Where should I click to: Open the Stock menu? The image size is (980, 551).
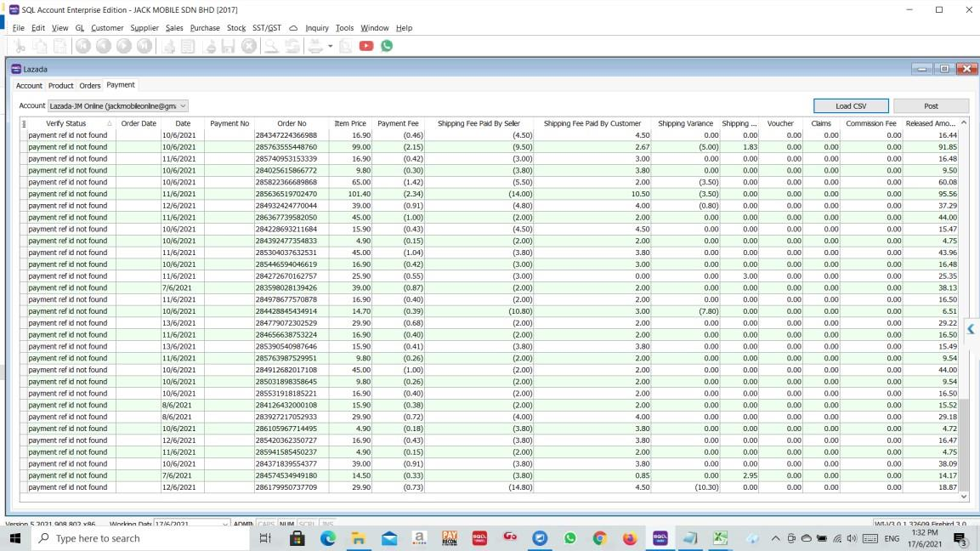pos(235,28)
